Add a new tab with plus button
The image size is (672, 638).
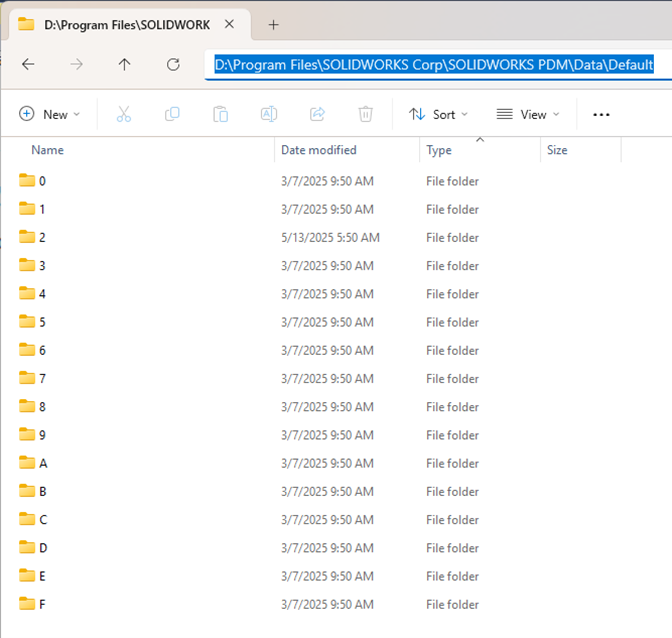(273, 25)
